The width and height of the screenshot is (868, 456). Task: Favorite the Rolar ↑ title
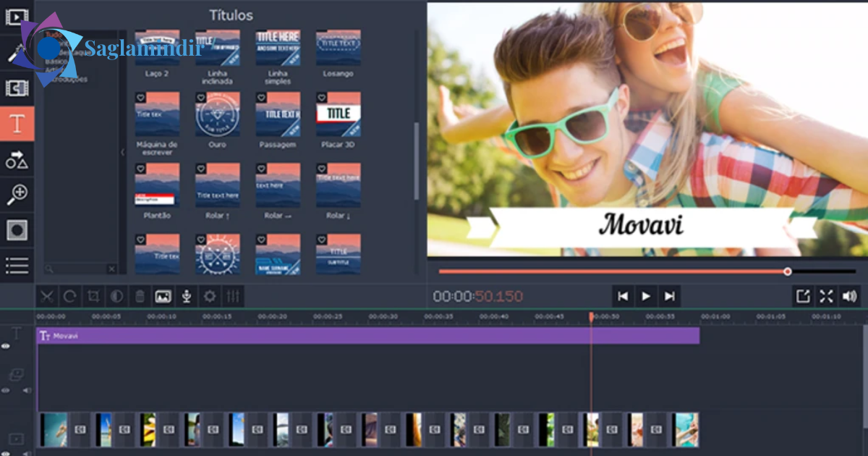201,168
